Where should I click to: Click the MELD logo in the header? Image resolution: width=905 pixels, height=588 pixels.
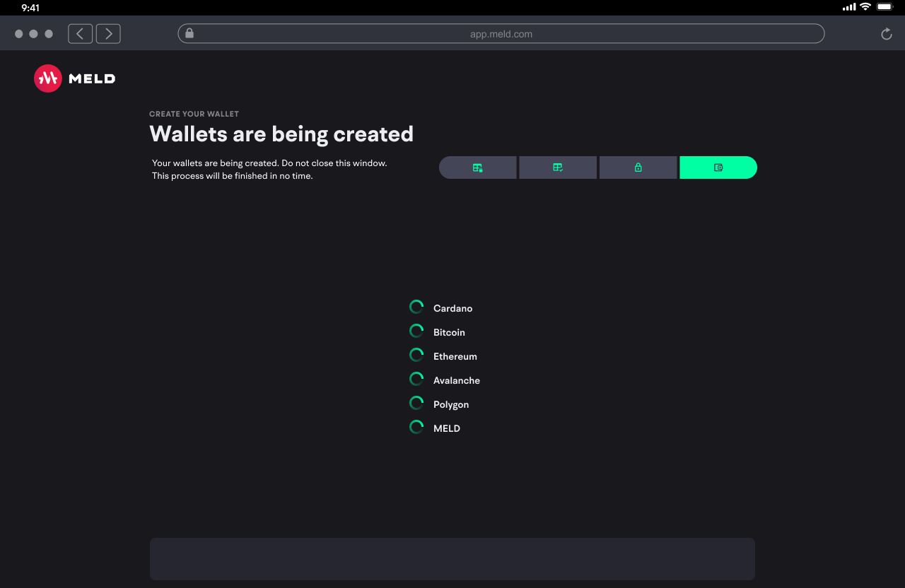tap(75, 78)
